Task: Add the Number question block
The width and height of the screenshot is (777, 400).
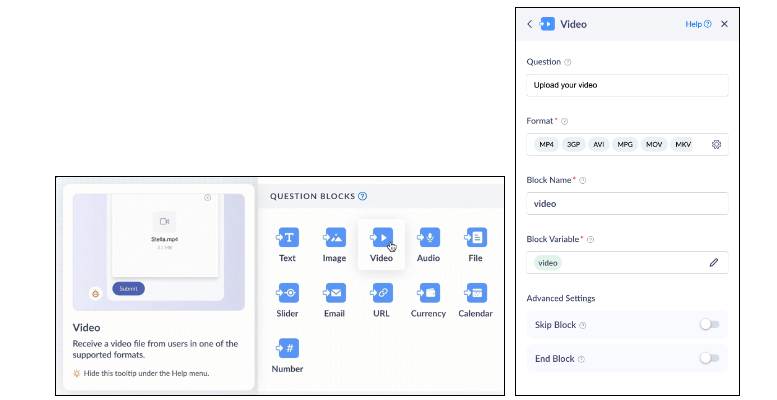Action: coord(287,348)
